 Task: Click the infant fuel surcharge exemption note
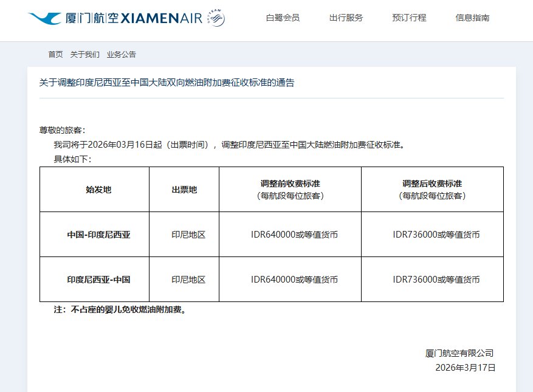point(120,309)
